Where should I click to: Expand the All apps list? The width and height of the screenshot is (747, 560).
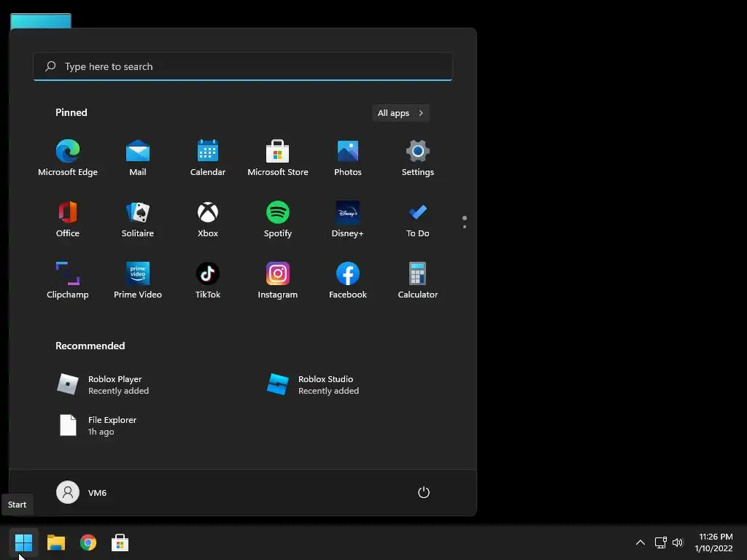click(x=400, y=113)
